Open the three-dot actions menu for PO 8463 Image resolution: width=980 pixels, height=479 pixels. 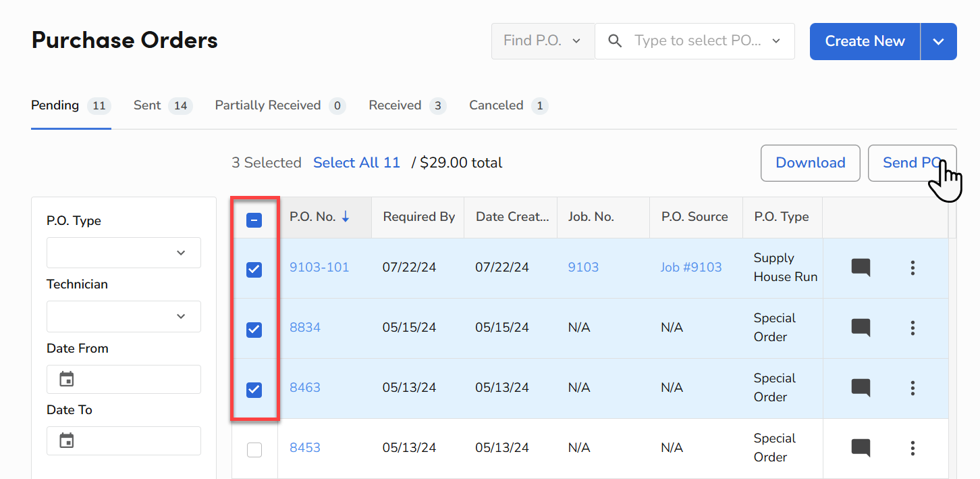913,388
